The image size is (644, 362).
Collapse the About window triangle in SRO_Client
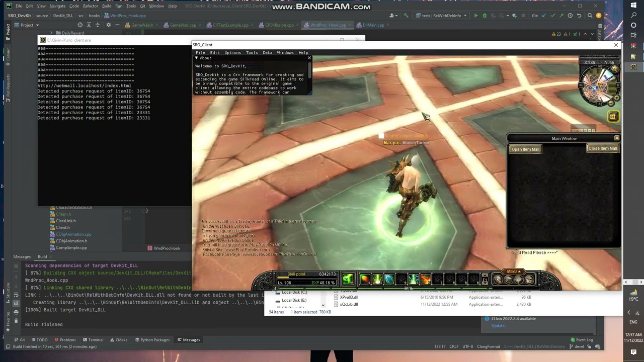tap(197, 58)
